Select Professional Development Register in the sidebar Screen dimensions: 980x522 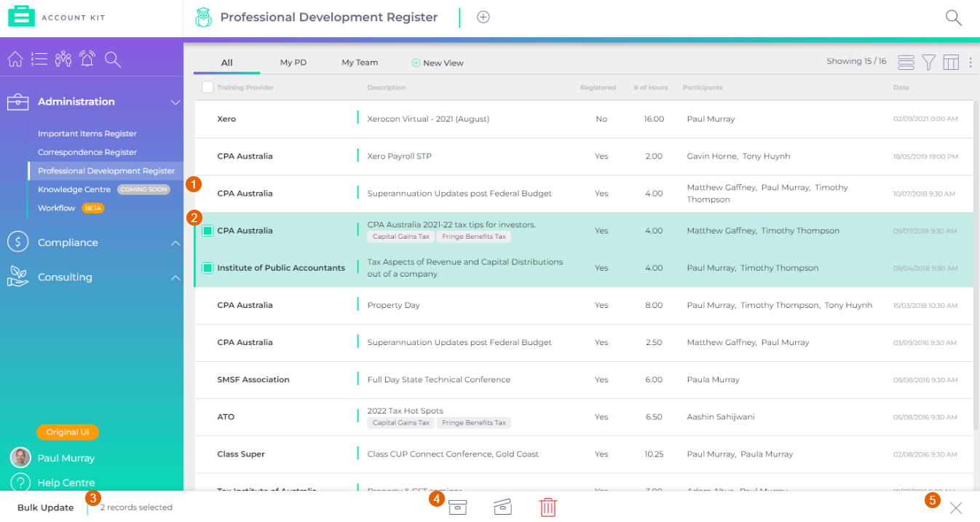click(x=106, y=171)
